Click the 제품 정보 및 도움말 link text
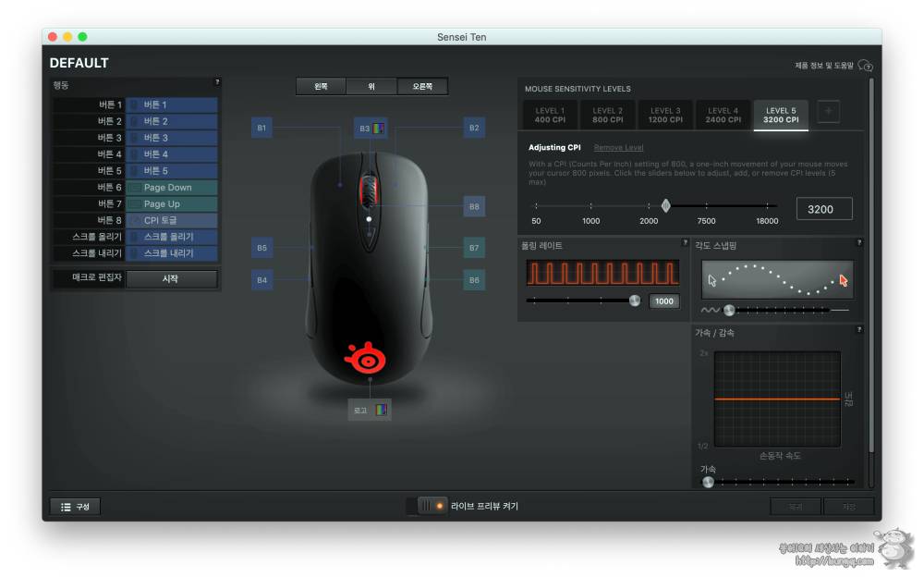 pos(824,66)
